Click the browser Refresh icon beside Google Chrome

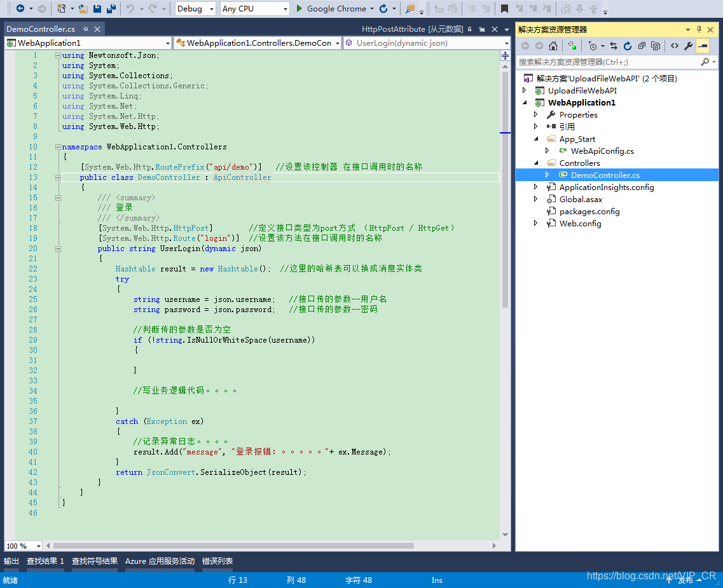pos(383,8)
